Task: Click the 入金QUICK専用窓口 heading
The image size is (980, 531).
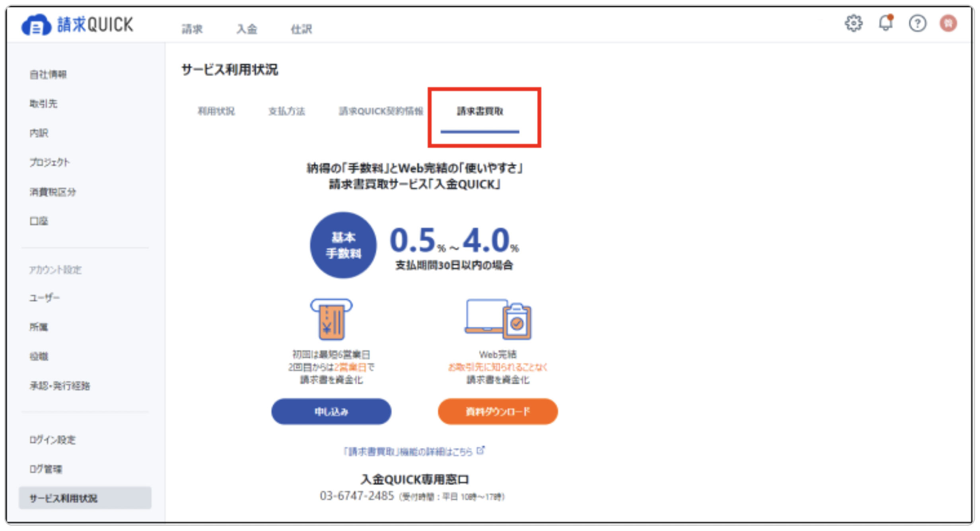Action: (x=415, y=479)
